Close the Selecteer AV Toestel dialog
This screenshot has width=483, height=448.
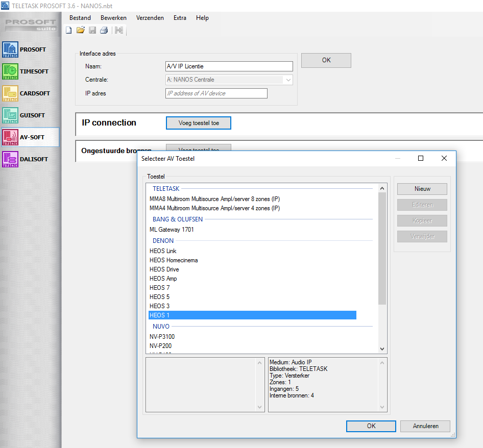444,158
